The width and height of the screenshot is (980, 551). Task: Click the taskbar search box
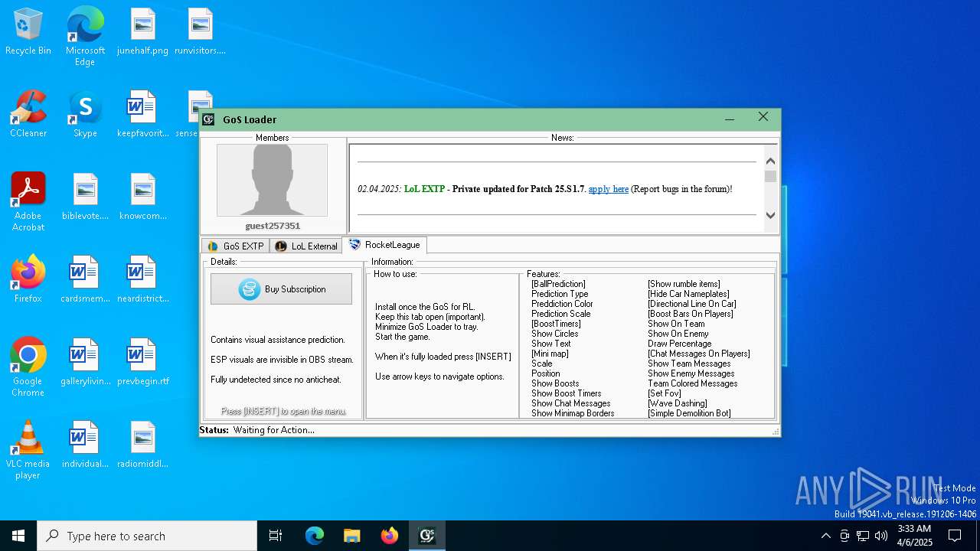pyautogui.click(x=147, y=536)
